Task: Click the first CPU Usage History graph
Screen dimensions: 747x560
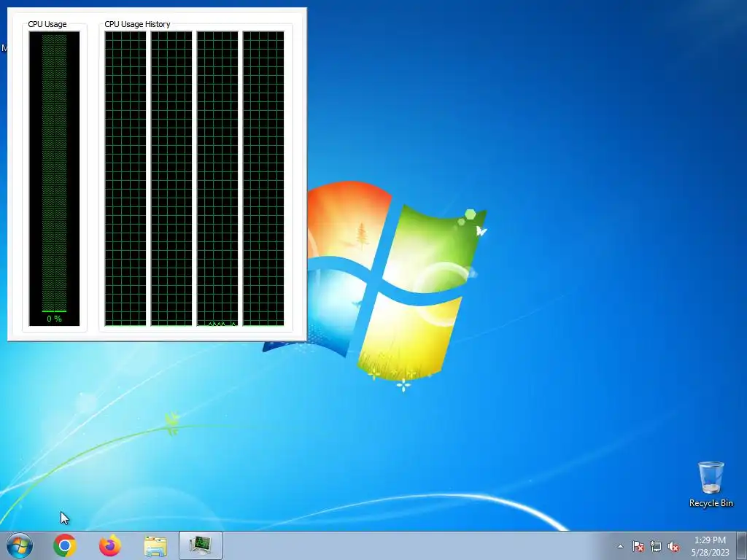Action: 125,179
